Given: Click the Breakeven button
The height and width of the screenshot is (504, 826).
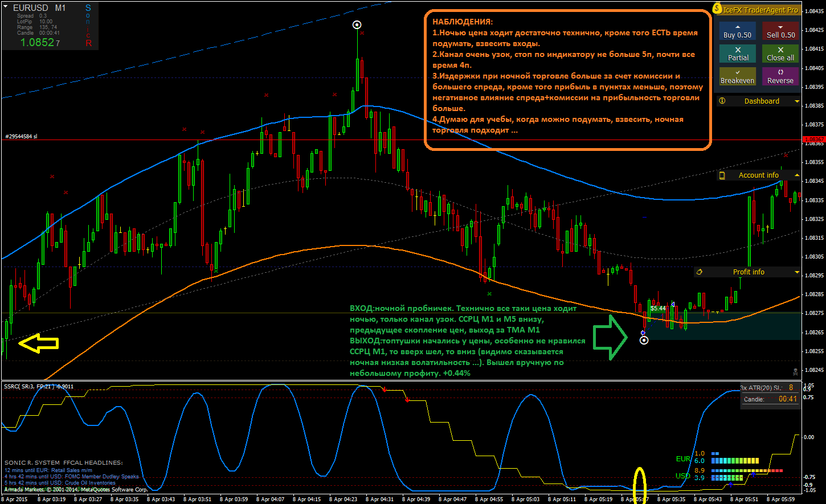Looking at the screenshot, I should [738, 76].
